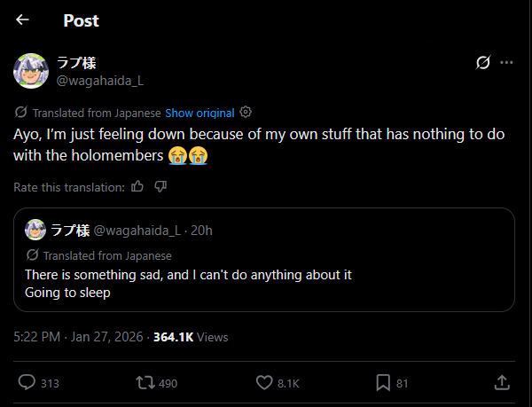Share the post via share icon
This screenshot has width=532, height=407.
pyautogui.click(x=501, y=383)
